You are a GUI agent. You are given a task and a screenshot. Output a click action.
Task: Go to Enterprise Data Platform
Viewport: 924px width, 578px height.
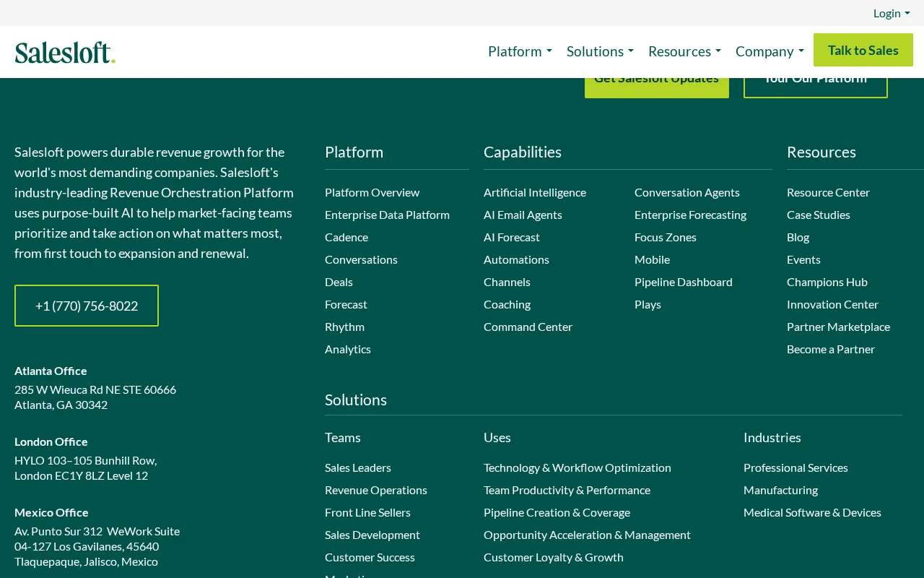(387, 215)
